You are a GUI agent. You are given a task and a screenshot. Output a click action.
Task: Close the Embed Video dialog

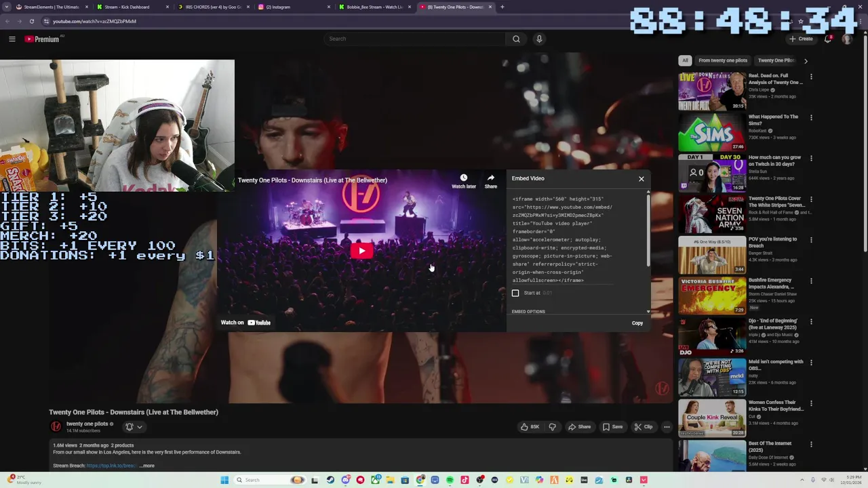click(641, 179)
